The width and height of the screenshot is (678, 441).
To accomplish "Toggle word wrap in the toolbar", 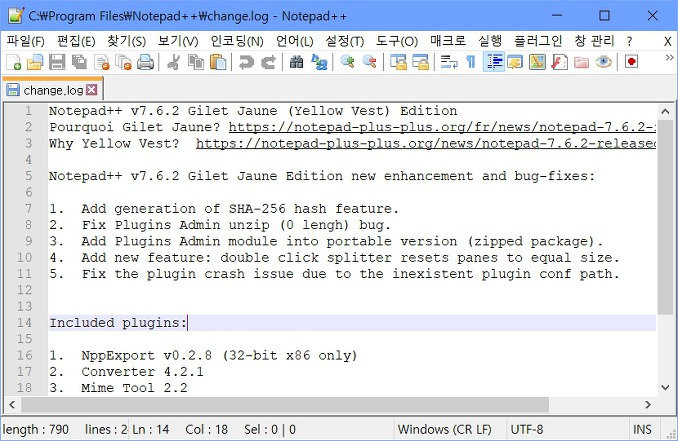I will tap(449, 62).
